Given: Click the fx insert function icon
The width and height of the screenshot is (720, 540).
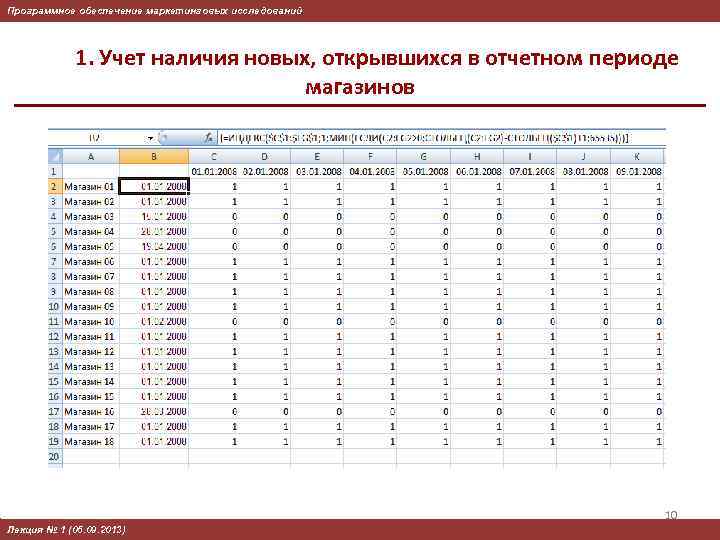Looking at the screenshot, I should [x=209, y=138].
